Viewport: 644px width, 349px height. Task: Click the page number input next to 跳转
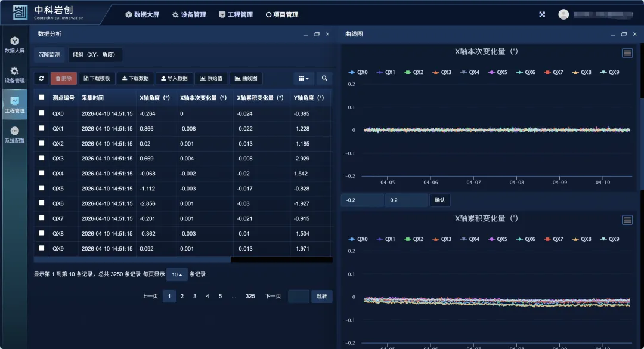pos(298,297)
